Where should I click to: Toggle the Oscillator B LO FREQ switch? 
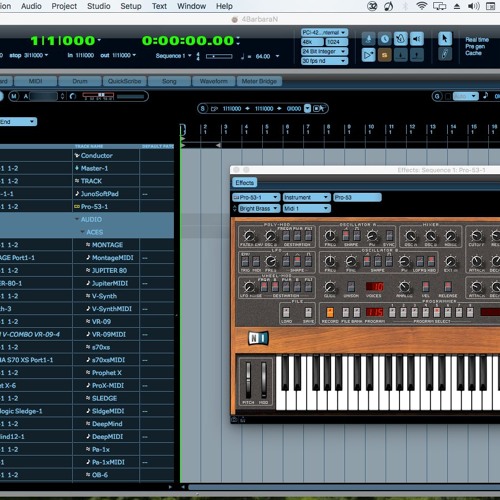click(420, 261)
